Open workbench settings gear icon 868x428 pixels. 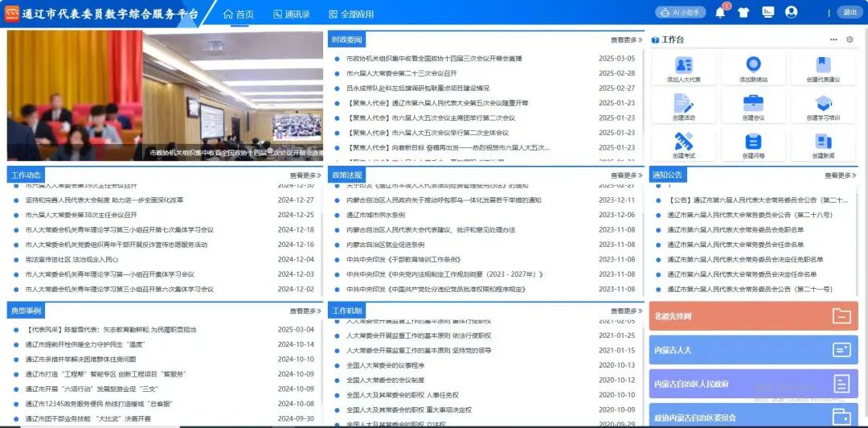click(x=850, y=39)
